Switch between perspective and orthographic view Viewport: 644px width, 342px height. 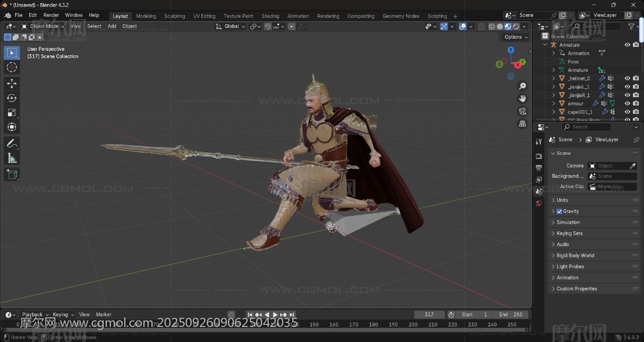click(523, 124)
